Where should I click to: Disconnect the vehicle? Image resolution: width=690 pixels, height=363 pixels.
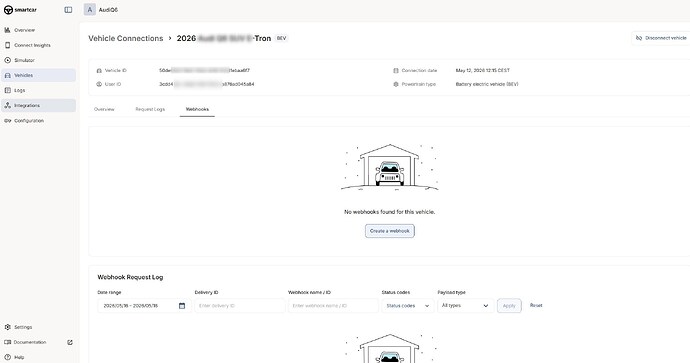coord(661,38)
